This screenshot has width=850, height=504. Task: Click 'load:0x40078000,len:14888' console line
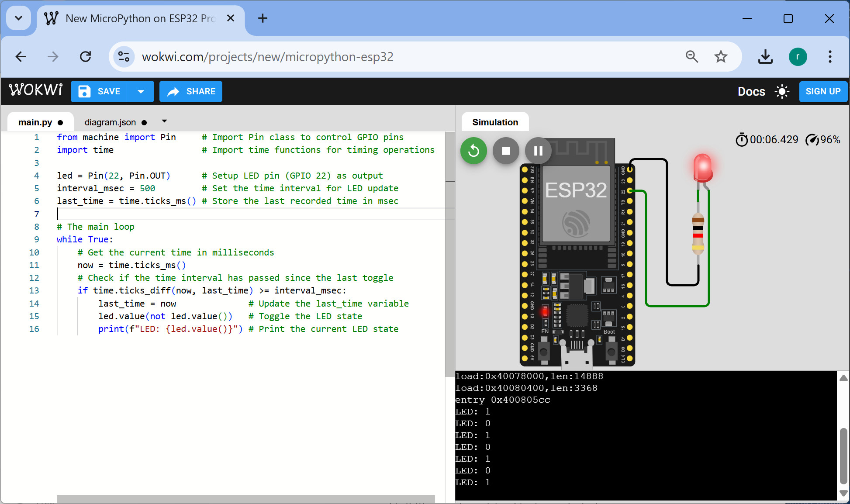click(529, 376)
